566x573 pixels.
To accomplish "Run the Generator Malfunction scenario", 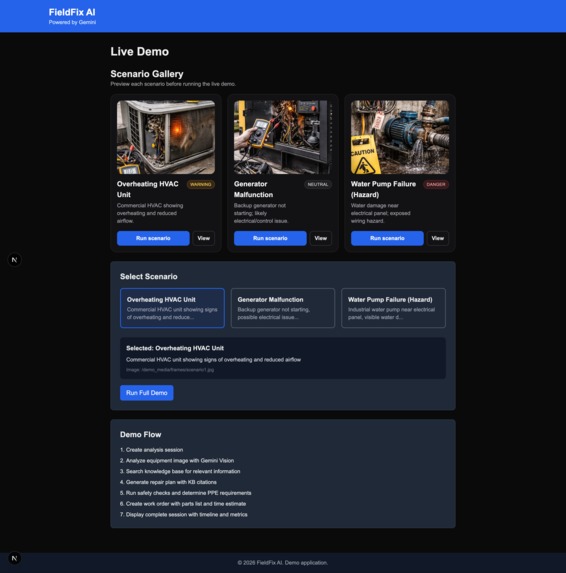I will click(270, 238).
